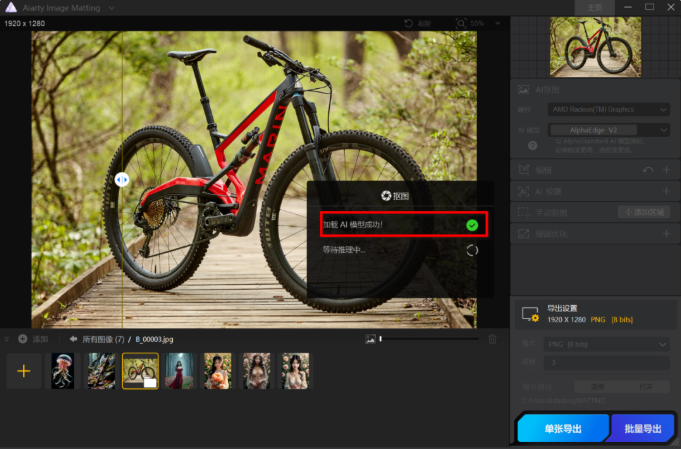Click the 1920 x 1280 resolution label at the top left
681x449 pixels.
24,23
